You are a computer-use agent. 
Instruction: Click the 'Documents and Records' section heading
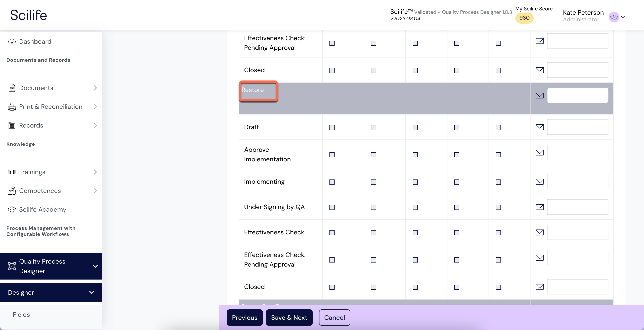click(x=38, y=60)
